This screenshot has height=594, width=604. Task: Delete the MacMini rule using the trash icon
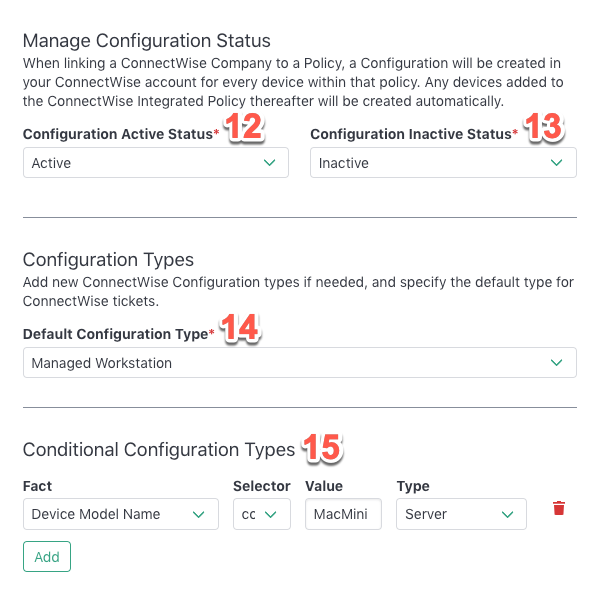(559, 508)
